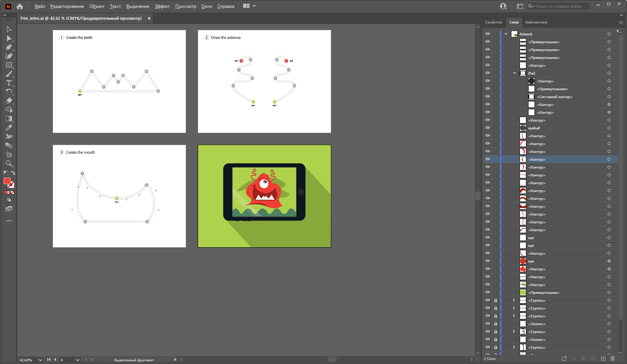The height and width of the screenshot is (364, 627).
Task: Collapse the Artwork layer
Action: (x=506, y=34)
